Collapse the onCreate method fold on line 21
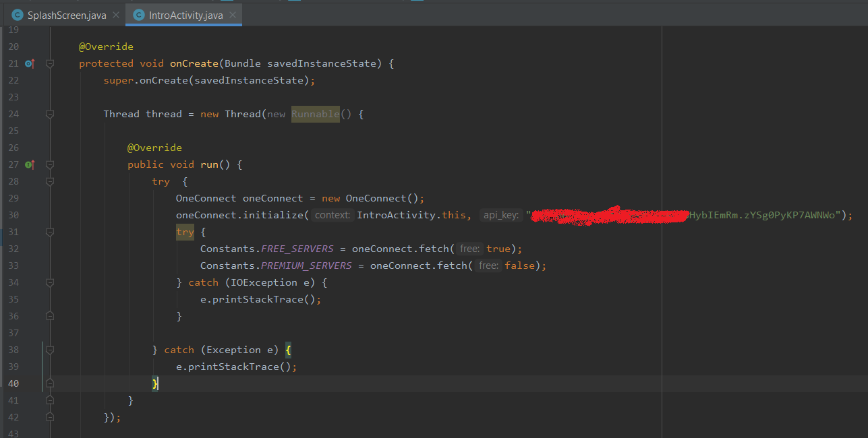Image resolution: width=868 pixels, height=438 pixels. pos(50,63)
